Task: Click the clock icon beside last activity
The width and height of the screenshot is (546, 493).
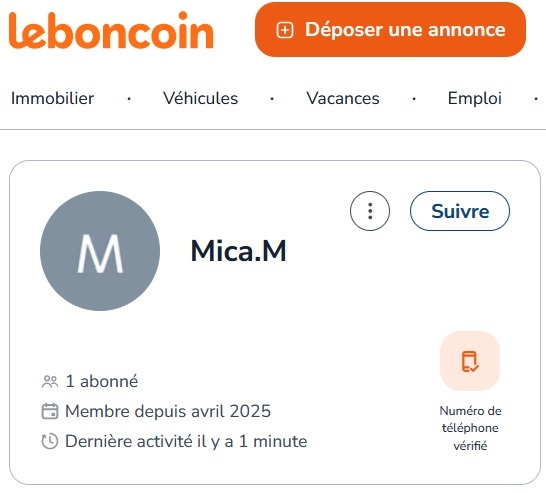Action: pos(50,441)
